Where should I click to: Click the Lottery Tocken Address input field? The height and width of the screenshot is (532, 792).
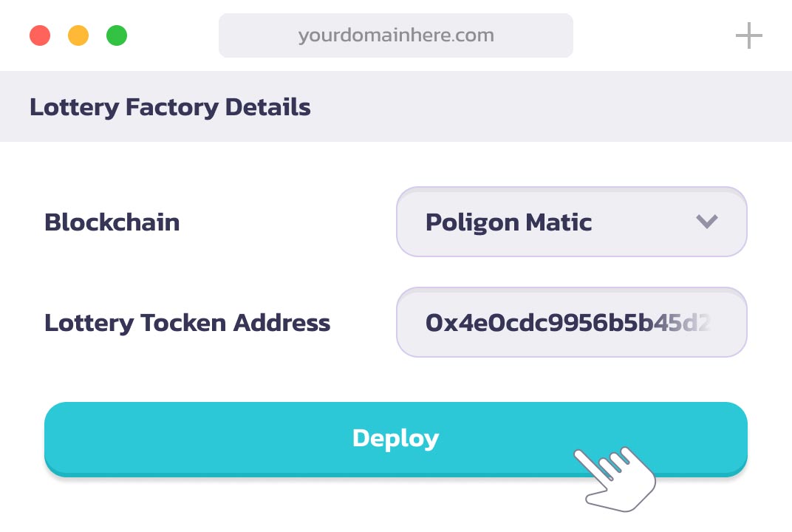[x=571, y=322]
